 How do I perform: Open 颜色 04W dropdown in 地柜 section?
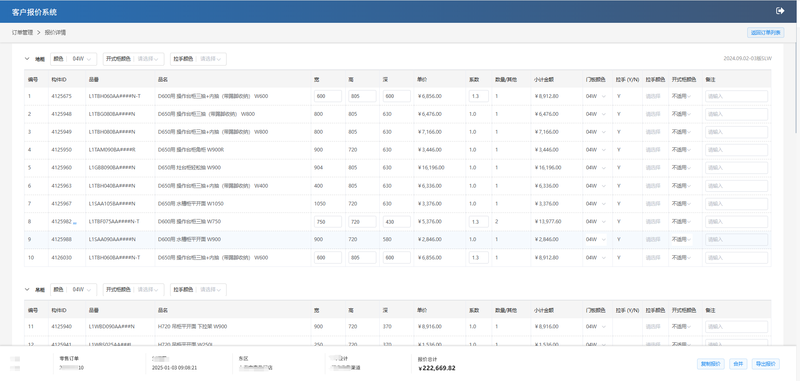point(73,59)
